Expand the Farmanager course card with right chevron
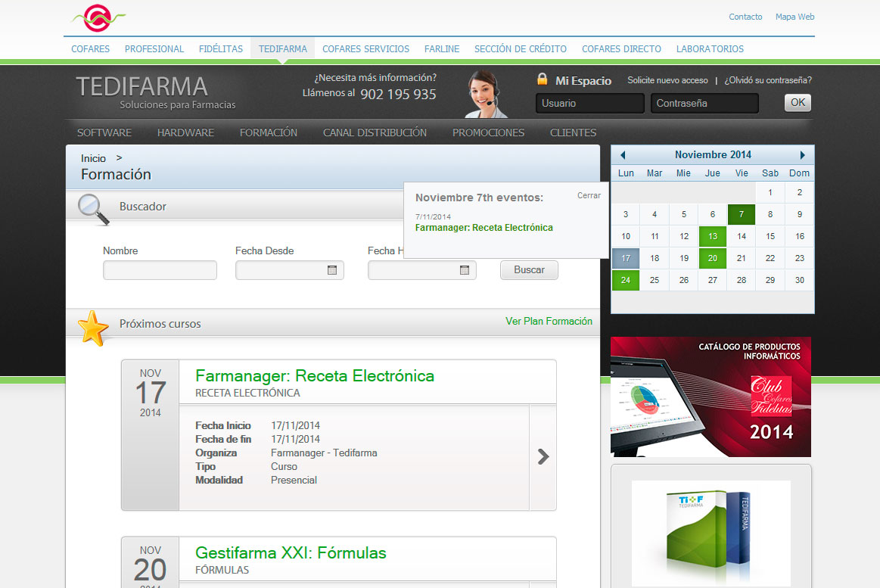880x588 pixels. (542, 456)
